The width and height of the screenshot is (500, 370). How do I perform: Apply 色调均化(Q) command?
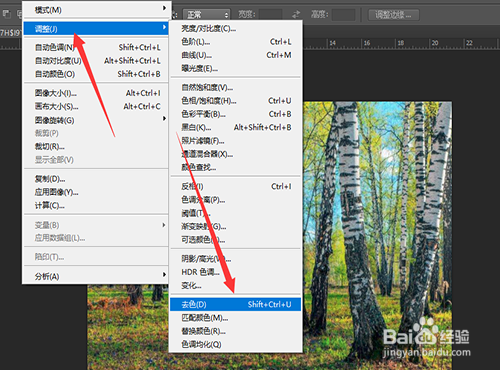tap(236, 344)
